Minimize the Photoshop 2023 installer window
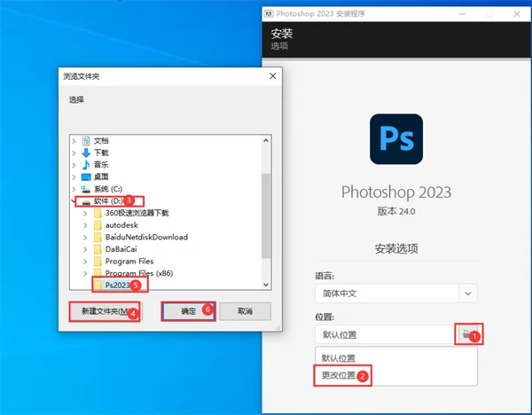 [x=462, y=14]
